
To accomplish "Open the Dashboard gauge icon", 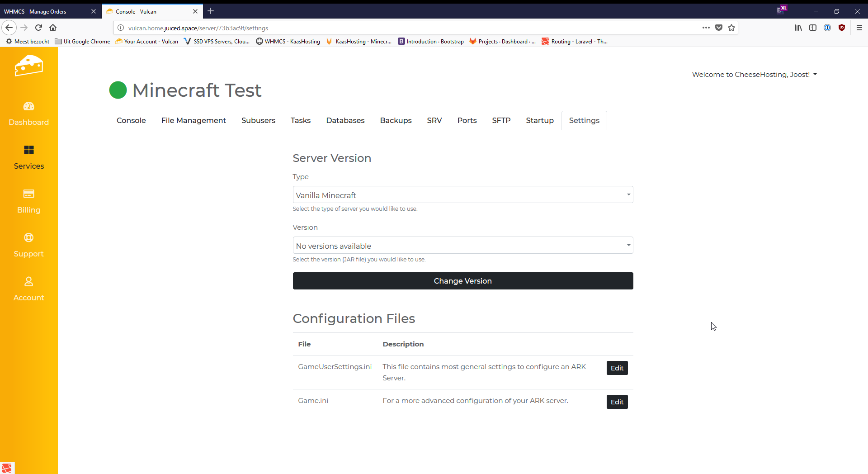I will (28, 106).
